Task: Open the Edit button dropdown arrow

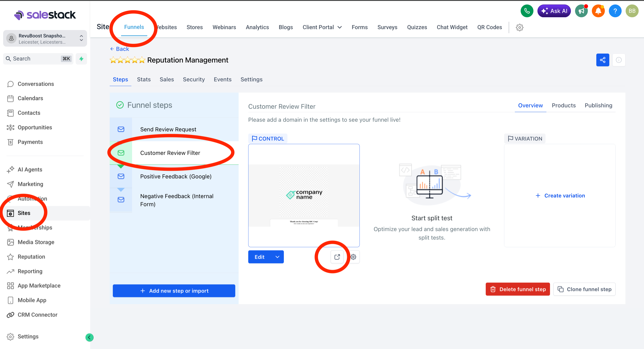Action: coord(277,257)
